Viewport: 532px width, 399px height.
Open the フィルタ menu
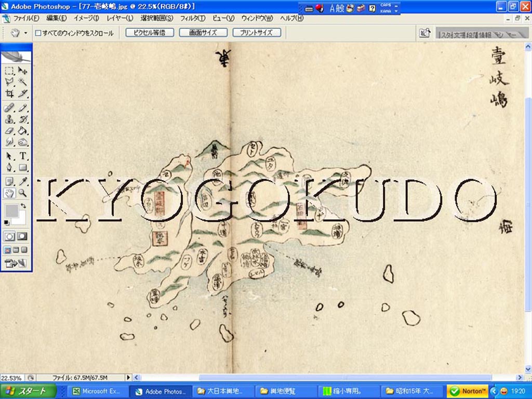[193, 18]
